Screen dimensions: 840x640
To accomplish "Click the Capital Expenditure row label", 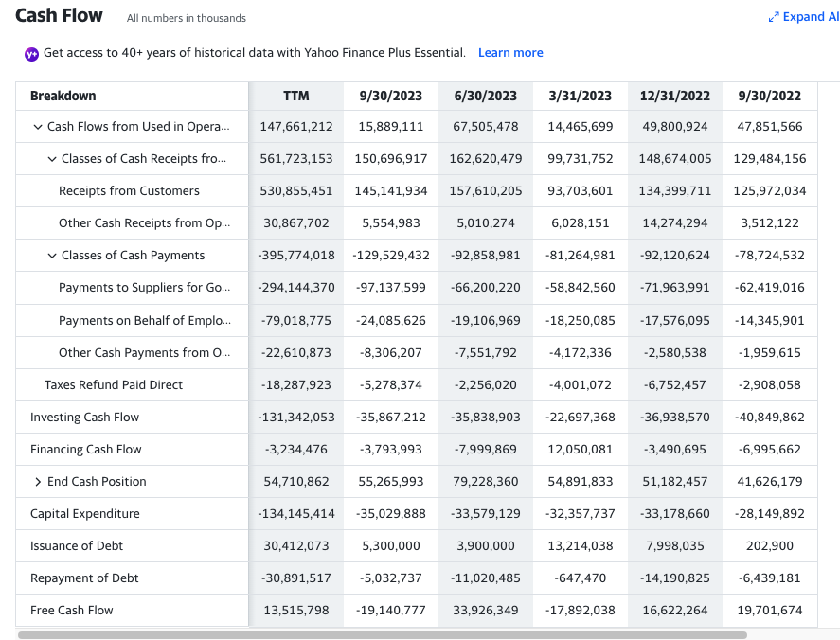I will (84, 514).
